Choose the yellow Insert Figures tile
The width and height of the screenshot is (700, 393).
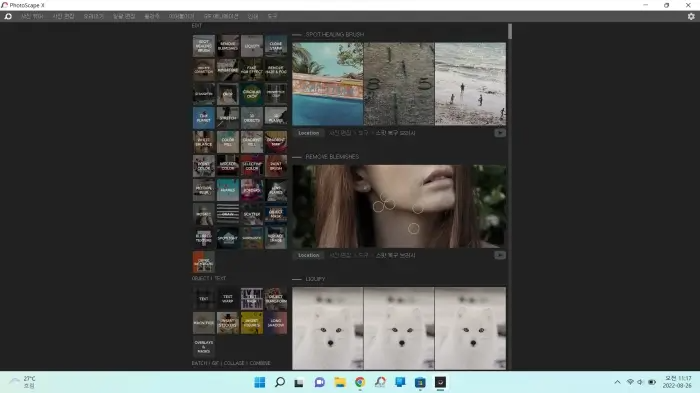point(252,323)
